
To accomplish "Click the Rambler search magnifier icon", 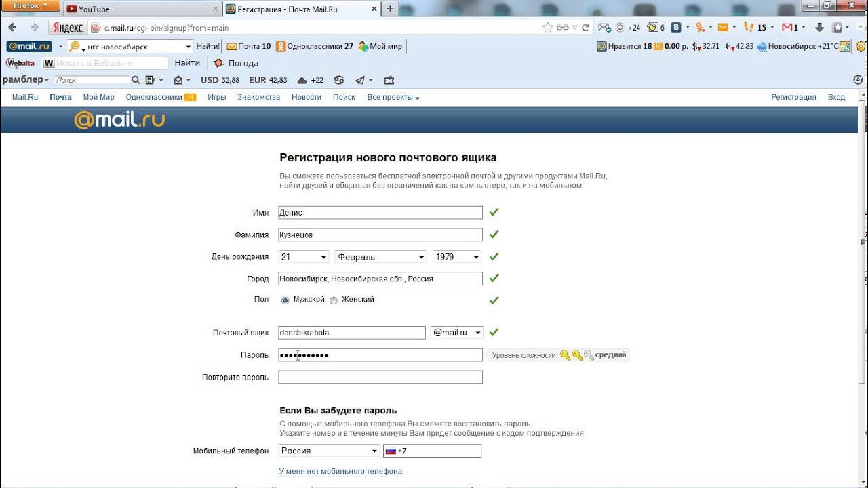I will 136,80.
